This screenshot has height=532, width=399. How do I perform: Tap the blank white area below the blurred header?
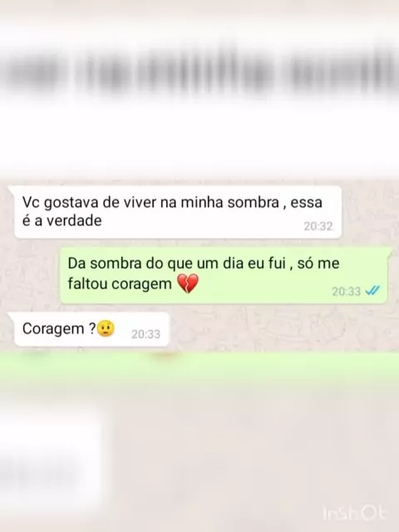tap(199, 139)
